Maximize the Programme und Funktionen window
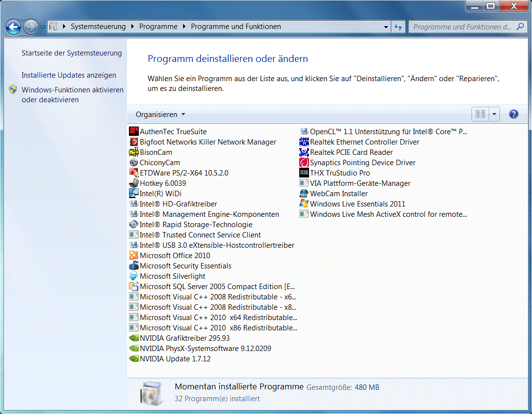Screen dimensions: 532x414 point(491,6)
